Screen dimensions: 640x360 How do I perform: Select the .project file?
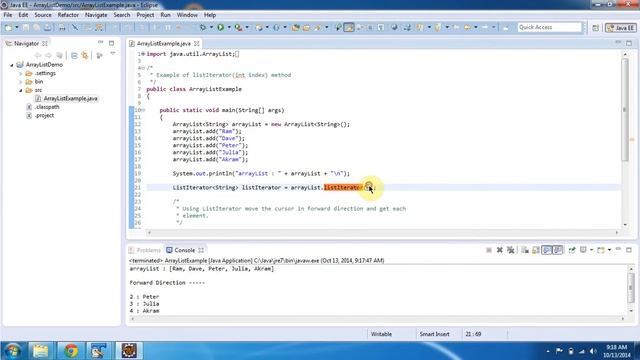pos(44,116)
